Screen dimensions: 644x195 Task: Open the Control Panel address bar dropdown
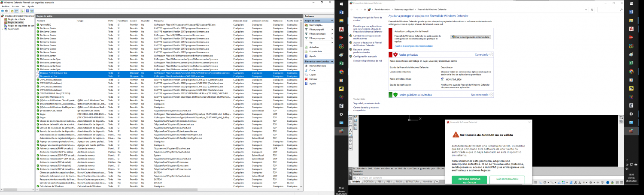click(586, 9)
